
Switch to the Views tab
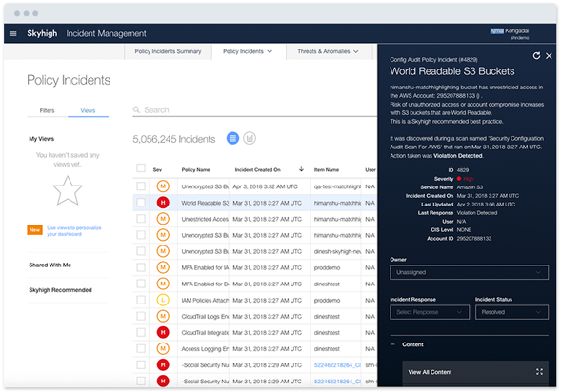coord(88,110)
